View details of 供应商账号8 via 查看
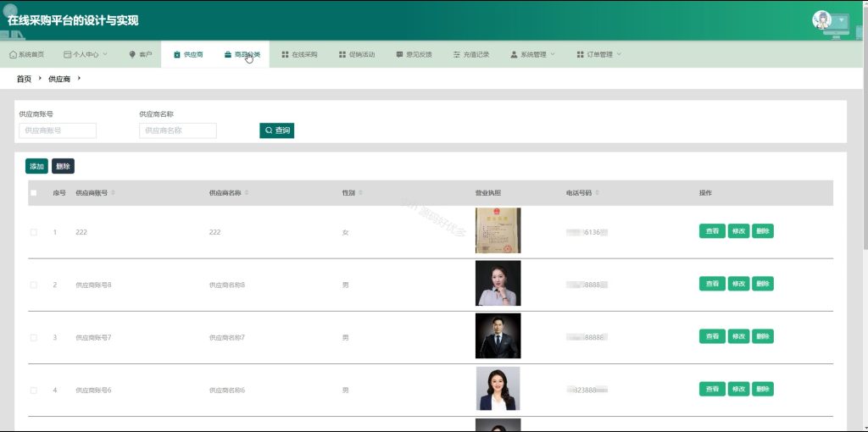Screen dimensions: 868x432 pos(712,284)
